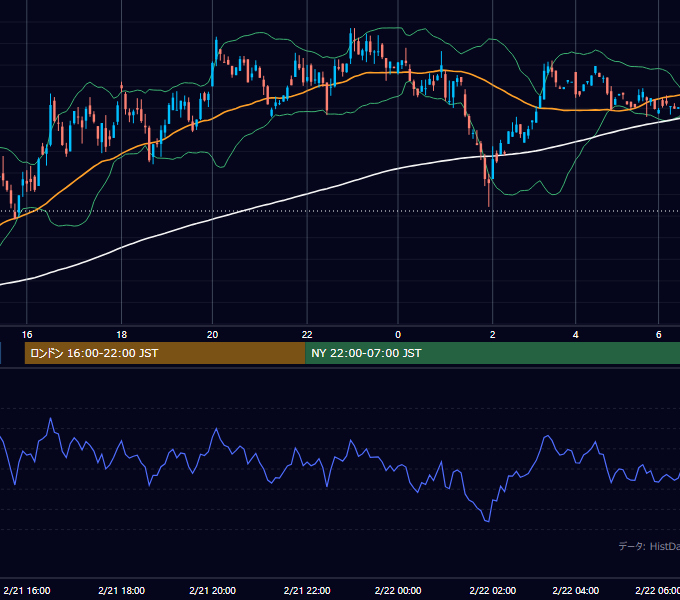This screenshot has height=600, width=680.
Task: Click the hour label 2 on the price chart axis
Action: tap(493, 335)
